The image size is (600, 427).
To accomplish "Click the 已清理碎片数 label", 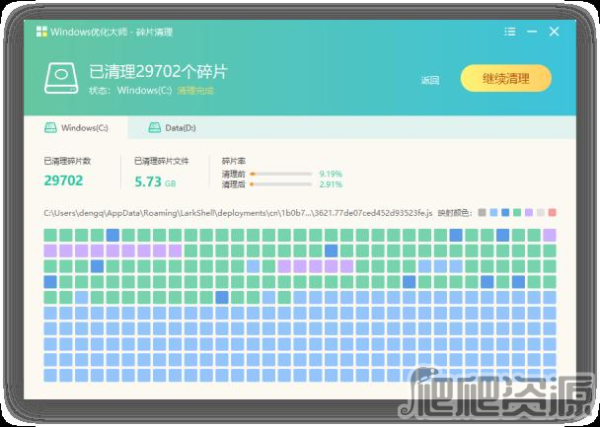I will pos(67,161).
